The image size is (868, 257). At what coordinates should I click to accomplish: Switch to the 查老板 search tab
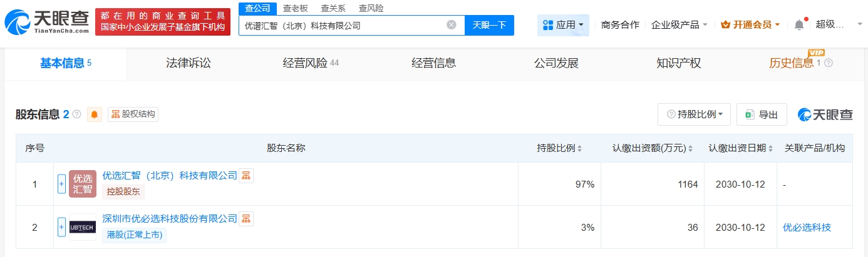point(294,8)
